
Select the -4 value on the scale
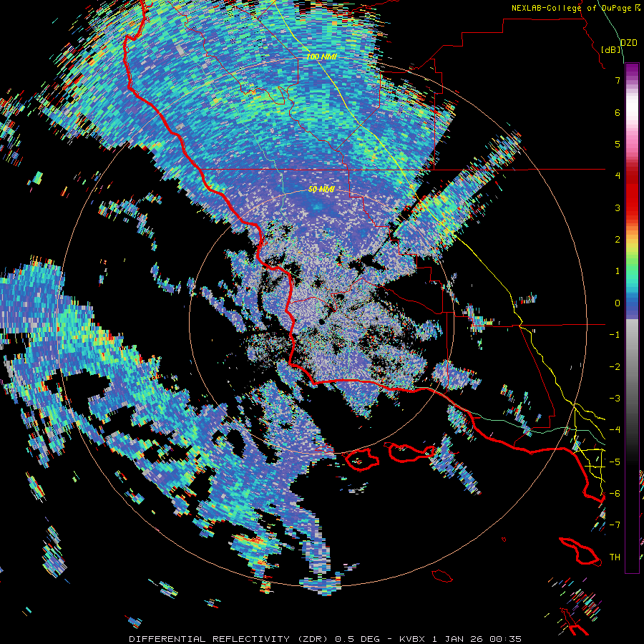coord(615,430)
